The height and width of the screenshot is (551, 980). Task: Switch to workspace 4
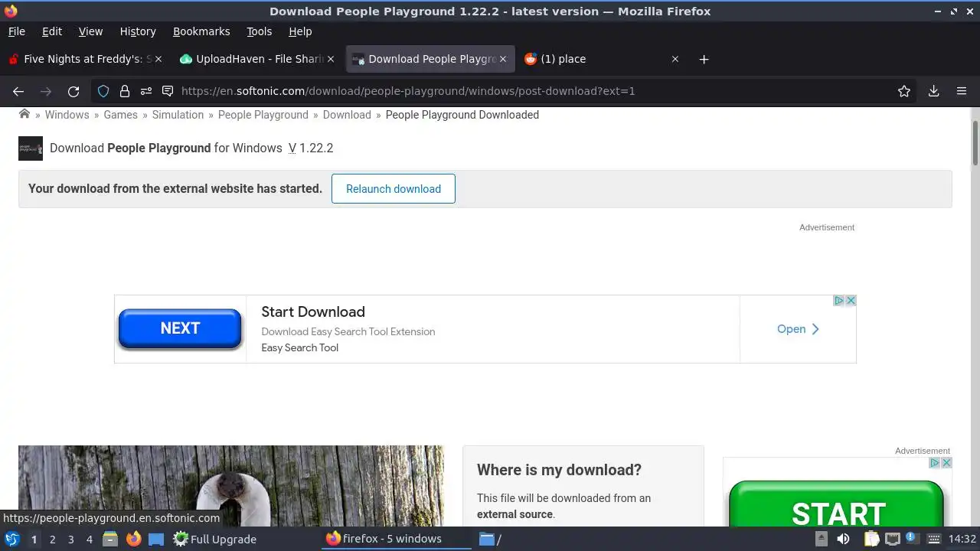(89, 539)
